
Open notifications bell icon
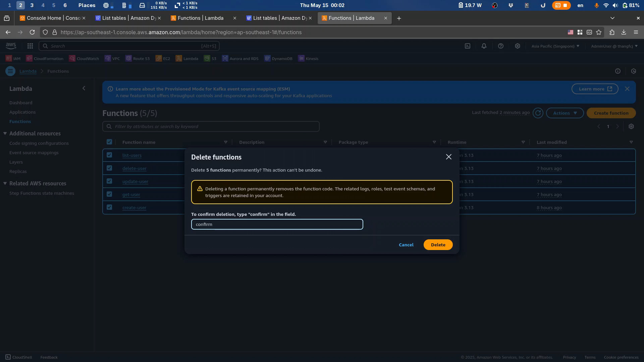[484, 46]
